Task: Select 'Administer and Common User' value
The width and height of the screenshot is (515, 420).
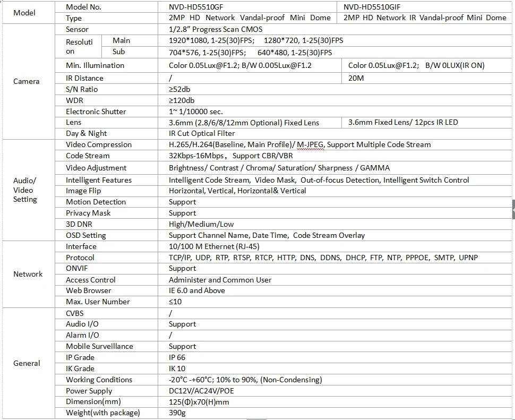Action: click(x=220, y=280)
